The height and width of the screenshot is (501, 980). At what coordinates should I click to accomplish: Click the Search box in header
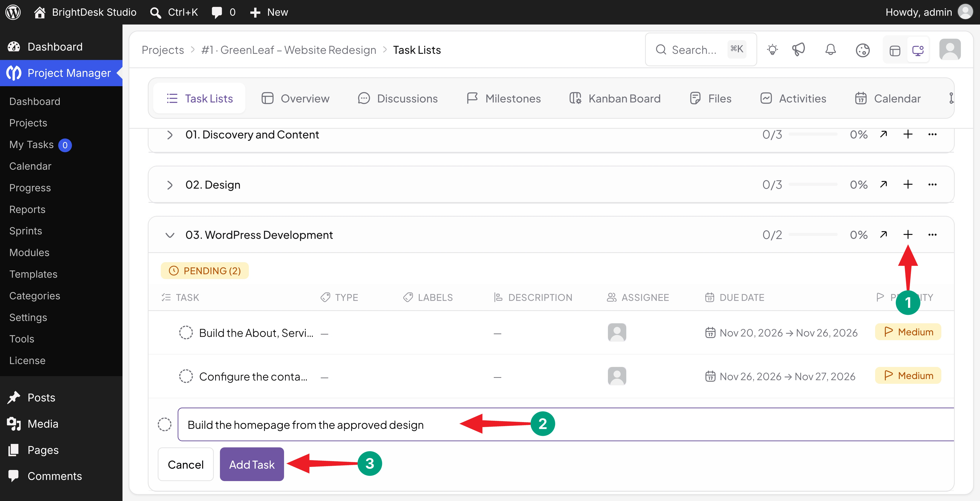pyautogui.click(x=701, y=49)
